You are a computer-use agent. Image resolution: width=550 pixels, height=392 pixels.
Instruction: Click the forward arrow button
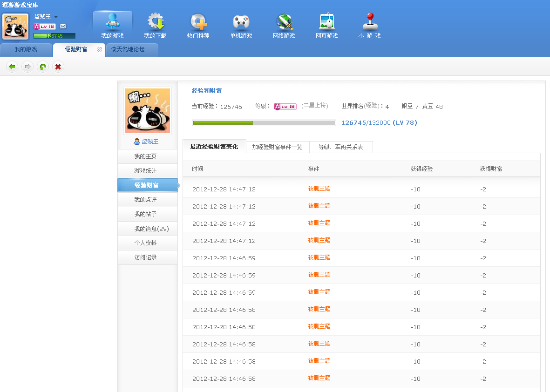[27, 67]
